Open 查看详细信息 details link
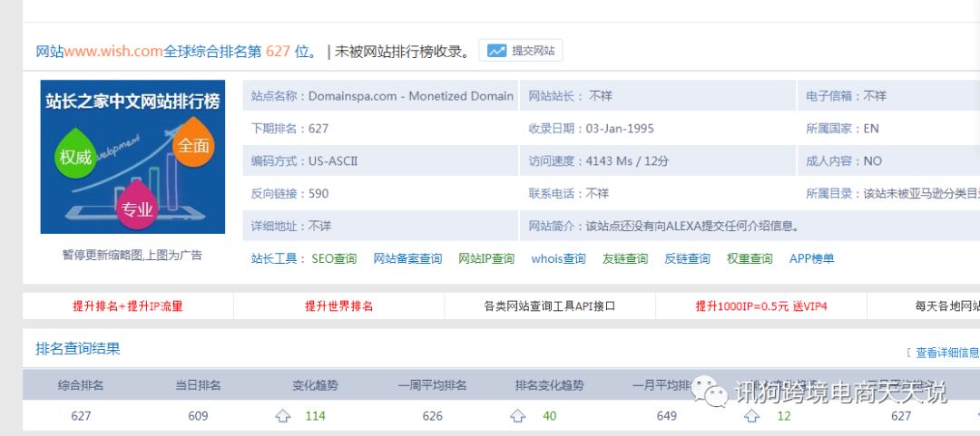This screenshot has height=436, width=980. click(946, 353)
